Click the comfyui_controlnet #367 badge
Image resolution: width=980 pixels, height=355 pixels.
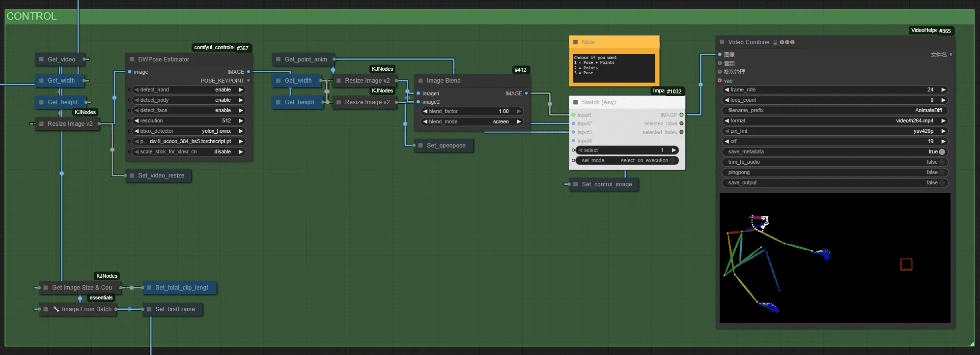[222, 48]
